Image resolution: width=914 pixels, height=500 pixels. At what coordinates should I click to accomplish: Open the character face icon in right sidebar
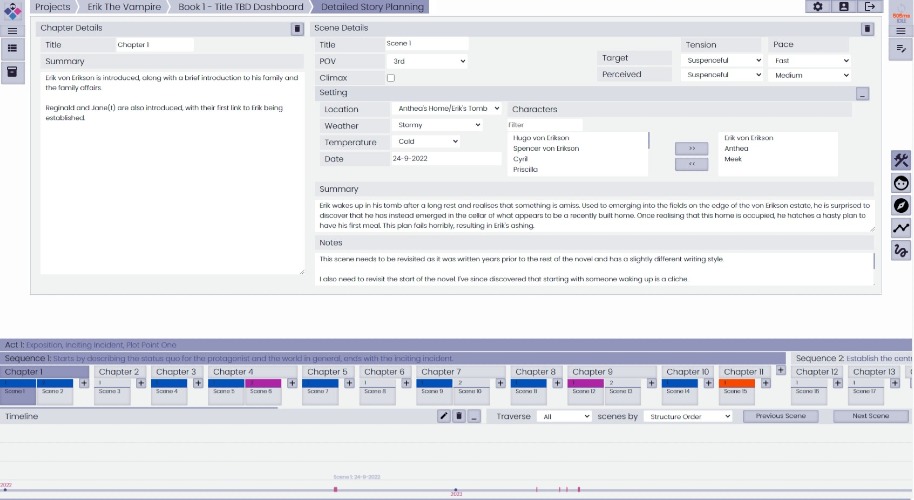click(x=901, y=183)
